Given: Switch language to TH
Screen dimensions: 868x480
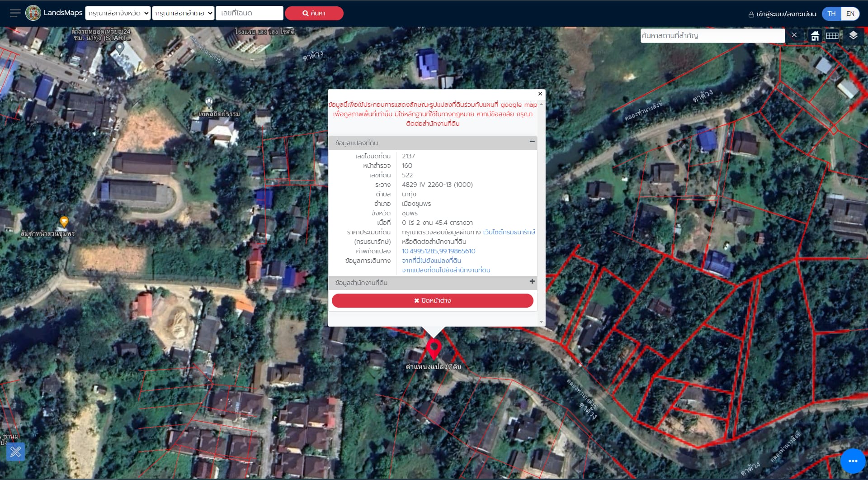Looking at the screenshot, I should click(x=831, y=14).
